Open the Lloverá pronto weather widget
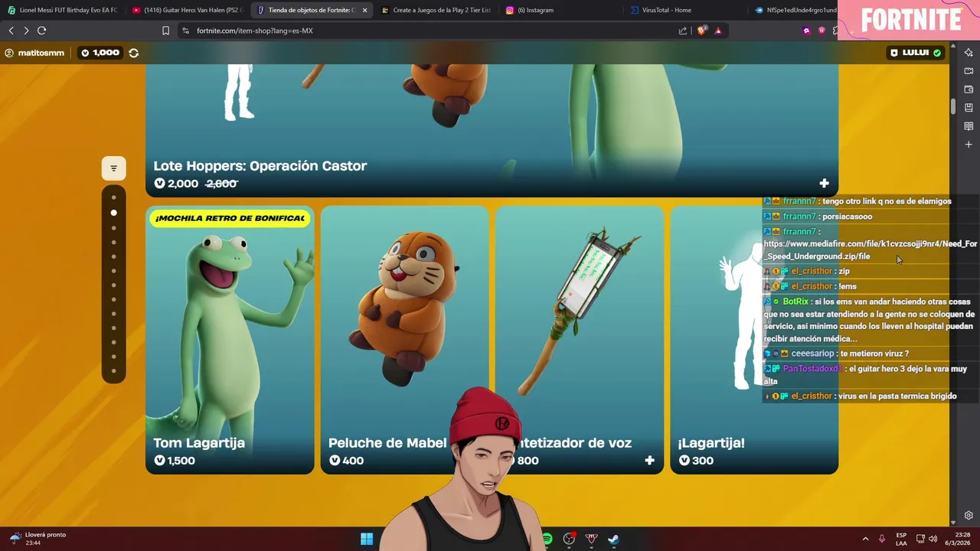 pos(37,539)
